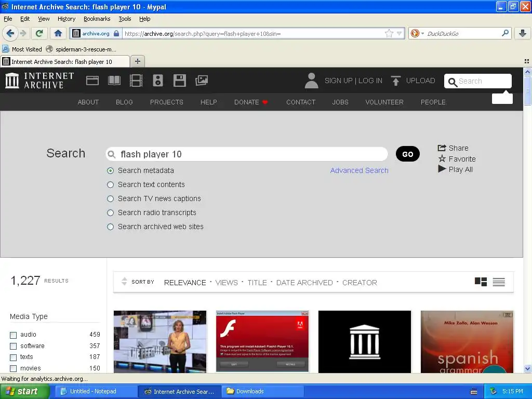Check the texts media type checkbox
Screen dimensions: 532x399
click(x=13, y=357)
